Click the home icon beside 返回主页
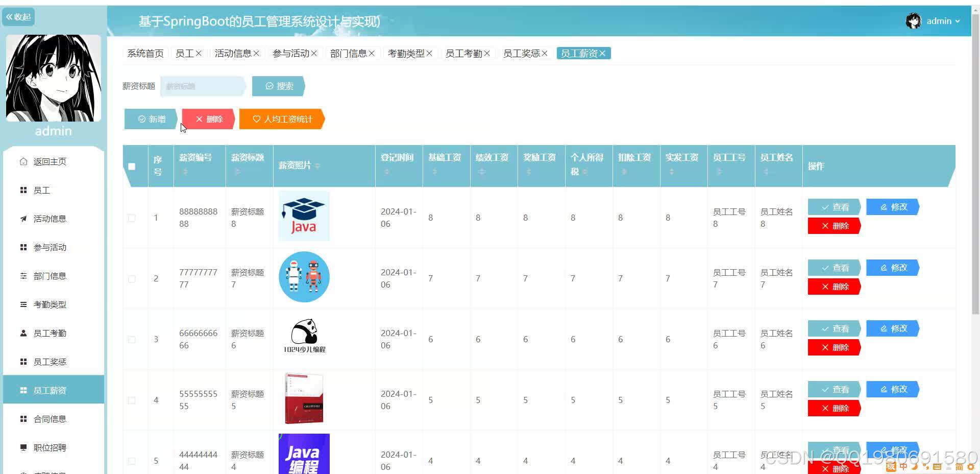 pos(23,161)
